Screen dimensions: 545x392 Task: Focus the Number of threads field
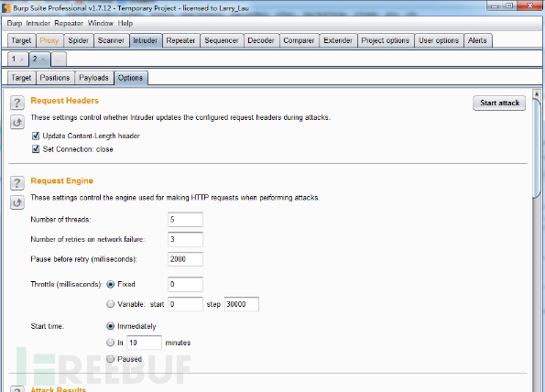point(185,220)
